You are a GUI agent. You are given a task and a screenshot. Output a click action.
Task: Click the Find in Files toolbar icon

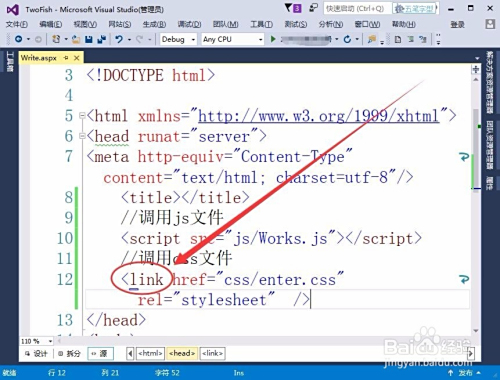(372, 39)
